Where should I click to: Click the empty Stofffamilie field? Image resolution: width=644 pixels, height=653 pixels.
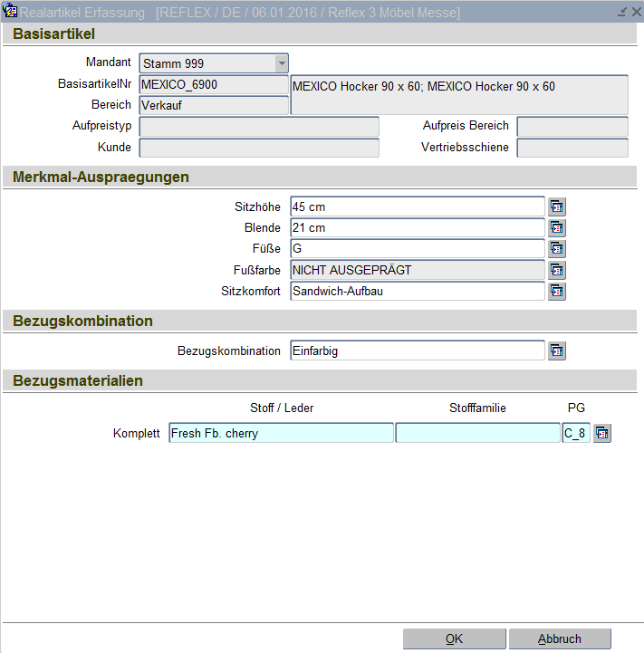[477, 434]
